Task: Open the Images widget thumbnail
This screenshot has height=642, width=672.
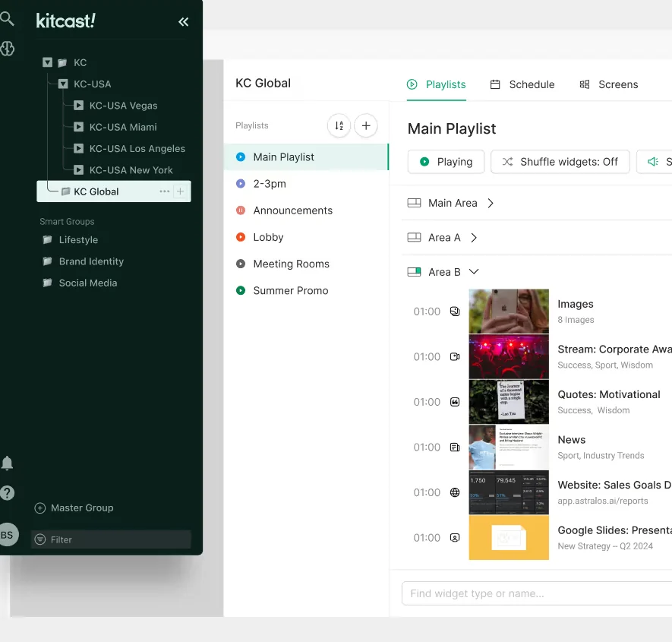Action: tap(509, 312)
